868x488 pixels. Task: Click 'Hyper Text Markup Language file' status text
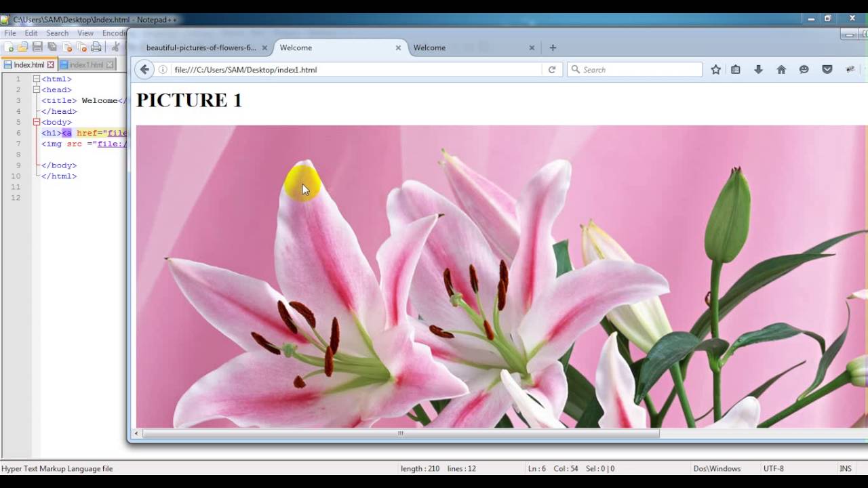57,468
